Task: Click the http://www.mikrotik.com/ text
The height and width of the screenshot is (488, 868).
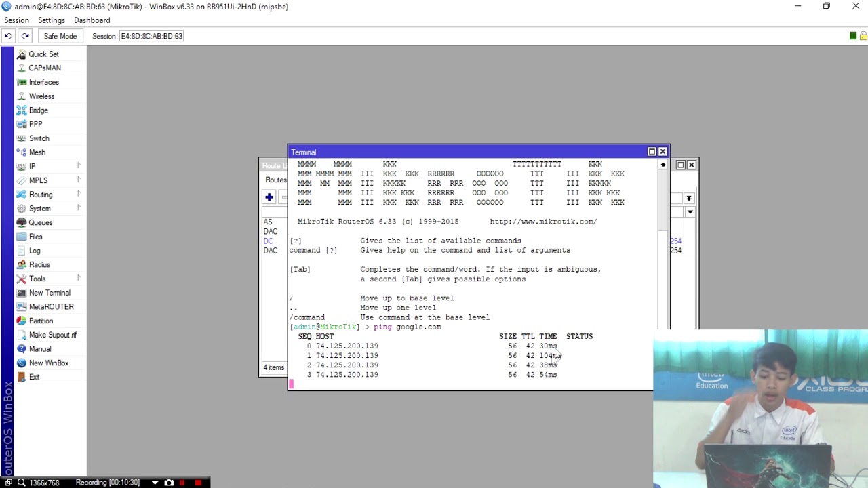Action: pyautogui.click(x=543, y=222)
